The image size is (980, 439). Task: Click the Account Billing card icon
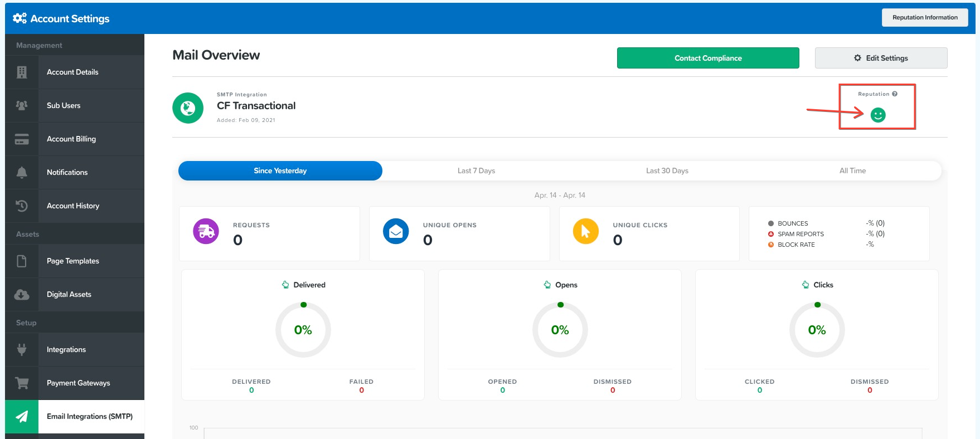22,139
